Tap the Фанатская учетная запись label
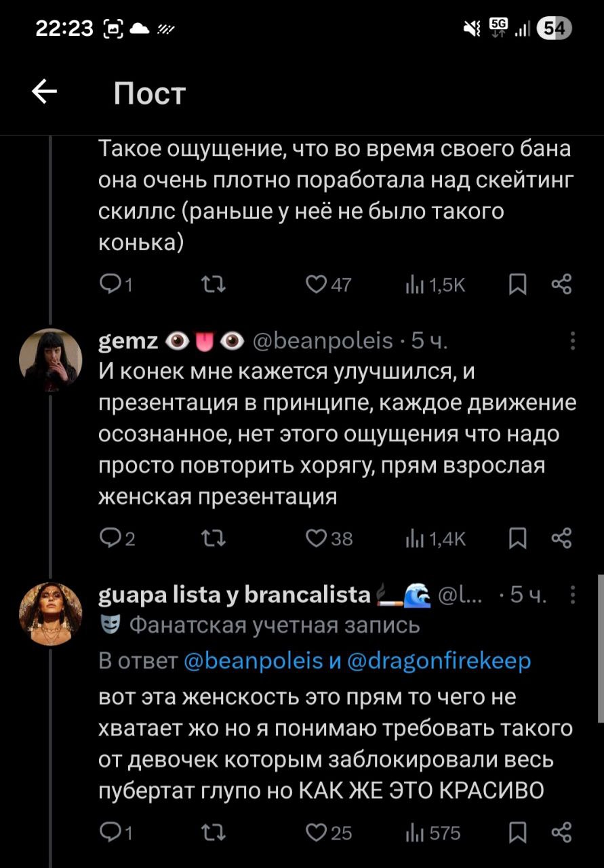Image resolution: width=604 pixels, height=868 pixels. pyautogui.click(x=275, y=625)
